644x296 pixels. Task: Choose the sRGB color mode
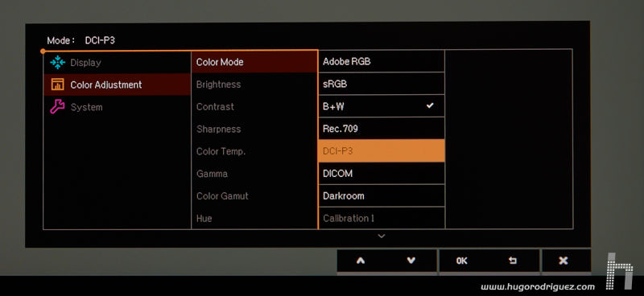coord(381,84)
